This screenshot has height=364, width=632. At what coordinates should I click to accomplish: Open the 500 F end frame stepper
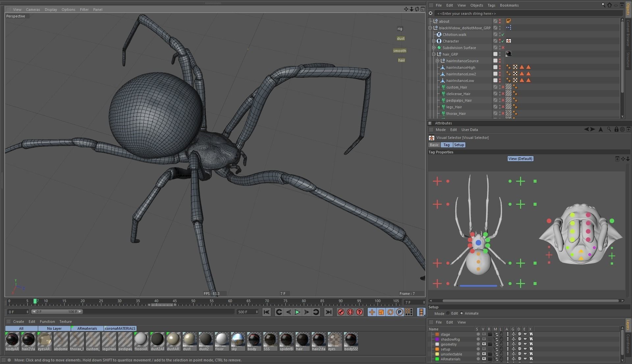point(257,312)
